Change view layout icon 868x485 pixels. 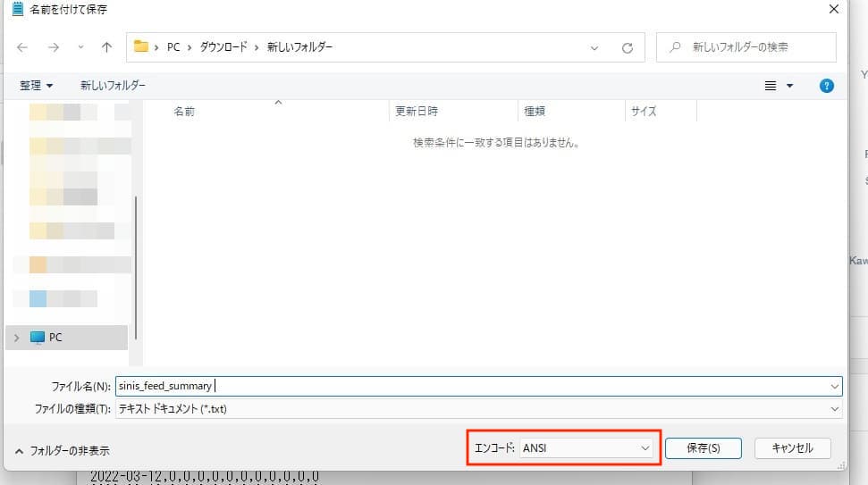tap(770, 86)
